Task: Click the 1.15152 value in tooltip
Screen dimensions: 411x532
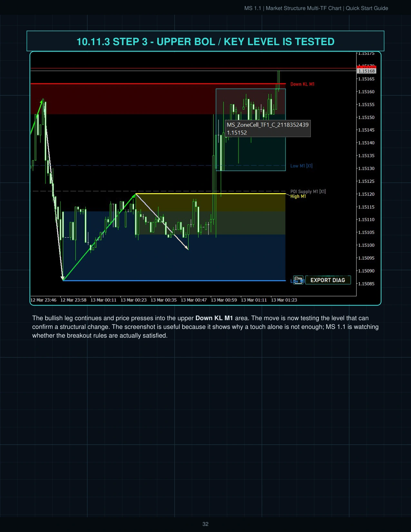Action: coord(237,133)
